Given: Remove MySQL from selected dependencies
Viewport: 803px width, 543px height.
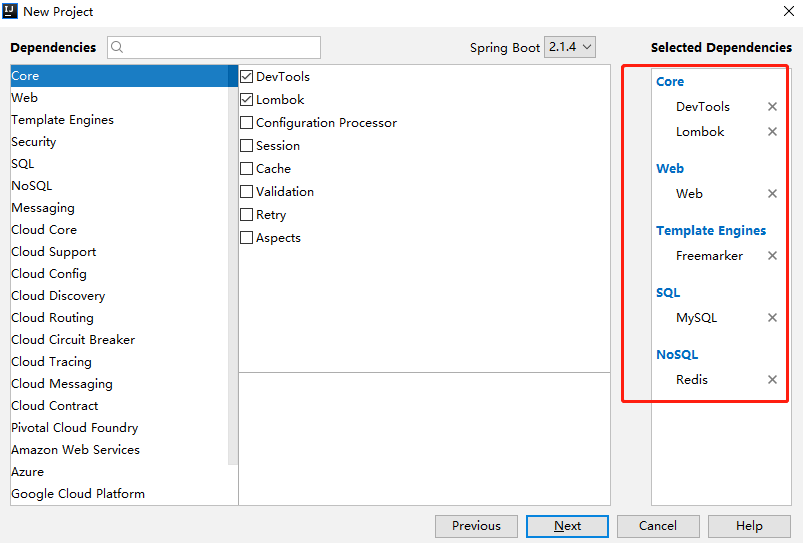Looking at the screenshot, I should click(x=772, y=318).
